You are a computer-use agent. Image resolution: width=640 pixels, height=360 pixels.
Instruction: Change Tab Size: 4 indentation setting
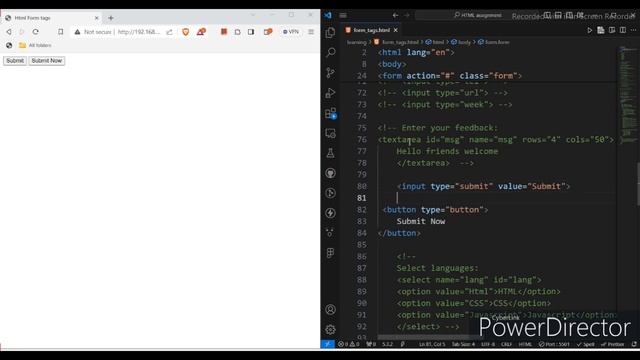(463, 344)
